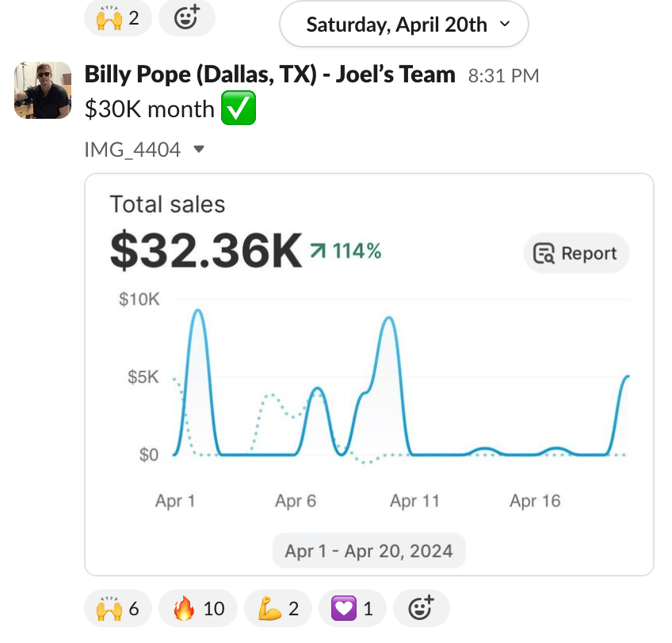The height and width of the screenshot is (643, 672).
Task: Toggle the raised hands reaction with 6
Action: pos(116,608)
